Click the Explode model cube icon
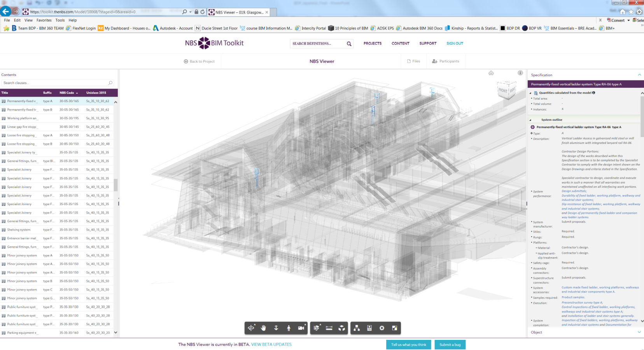Image resolution: width=644 pixels, height=350 pixels. point(341,328)
